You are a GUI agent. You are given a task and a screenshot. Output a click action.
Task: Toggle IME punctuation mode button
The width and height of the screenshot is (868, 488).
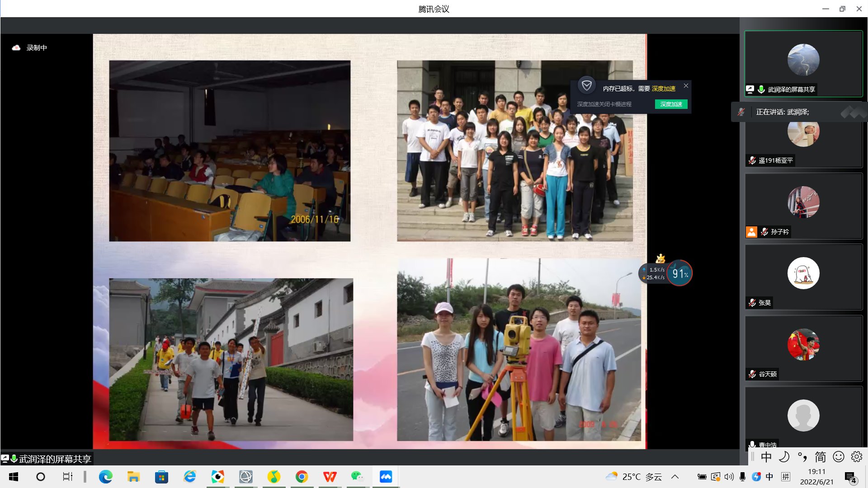pyautogui.click(x=802, y=457)
